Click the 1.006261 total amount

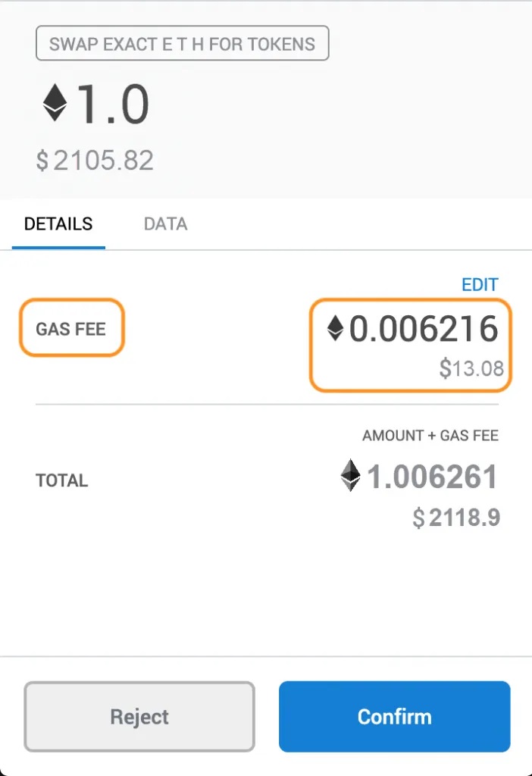tap(432, 477)
